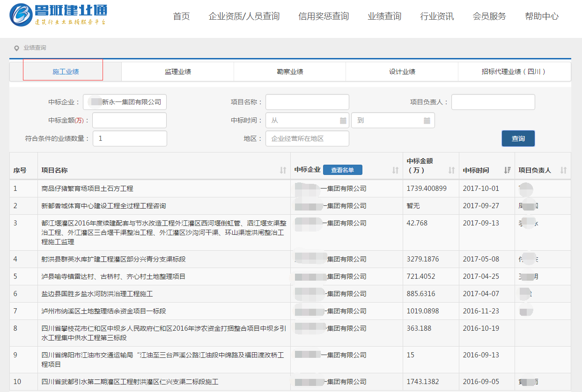This screenshot has height=392, width=582.
Task: Open project 泸县喻寺镇雷达村、古桥村、齐心村土地整理项目
Action: [x=113, y=276]
